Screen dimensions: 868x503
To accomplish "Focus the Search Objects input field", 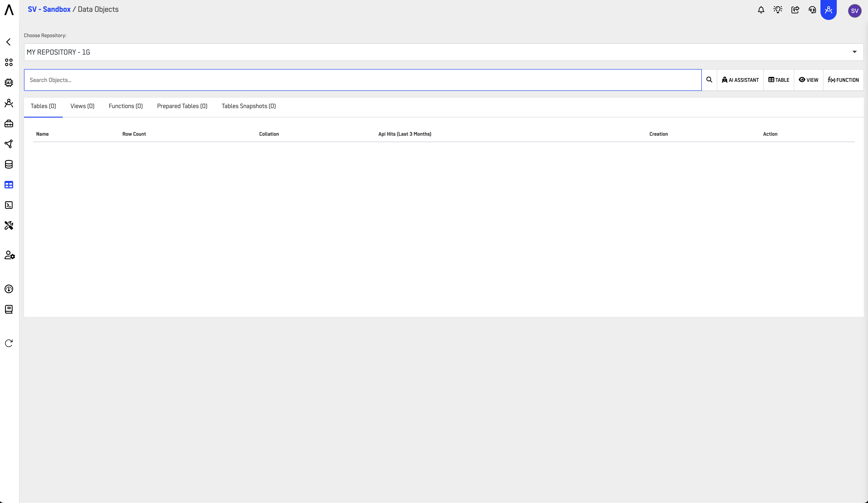I will pyautogui.click(x=363, y=80).
